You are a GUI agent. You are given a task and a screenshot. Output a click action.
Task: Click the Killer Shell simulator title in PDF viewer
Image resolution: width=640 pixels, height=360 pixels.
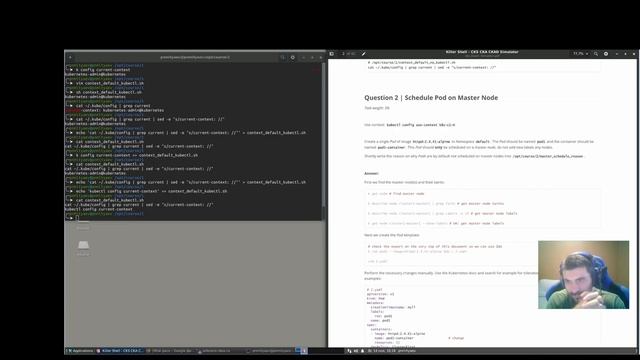pyautogui.click(x=482, y=52)
